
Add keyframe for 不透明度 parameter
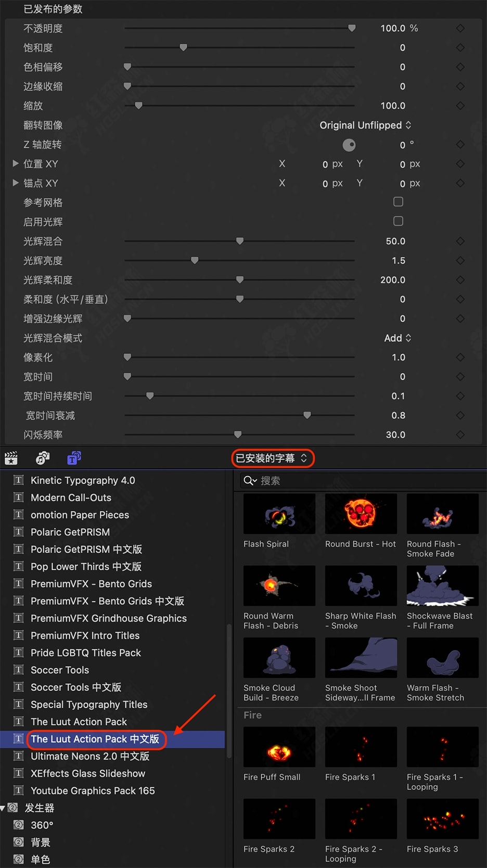(x=460, y=28)
